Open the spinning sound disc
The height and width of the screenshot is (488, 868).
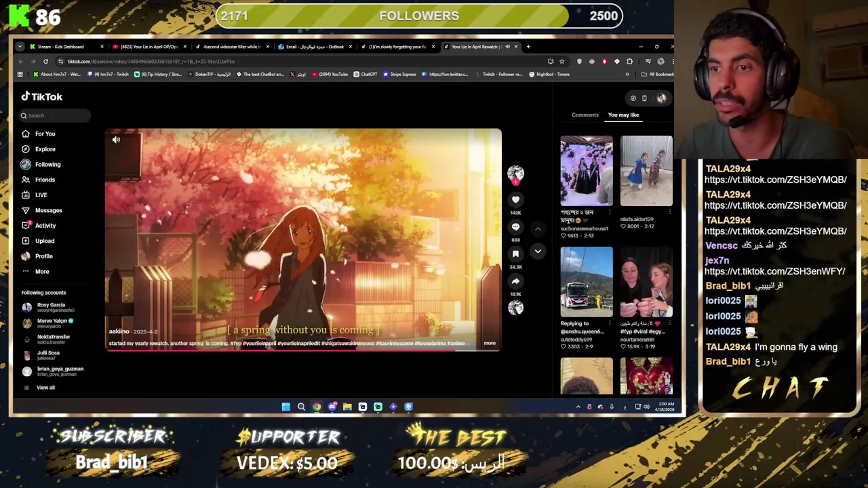point(515,307)
